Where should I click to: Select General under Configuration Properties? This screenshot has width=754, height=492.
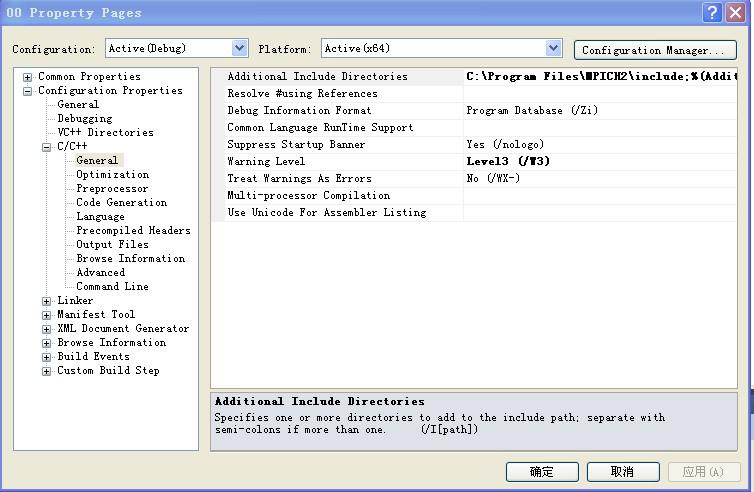point(78,104)
